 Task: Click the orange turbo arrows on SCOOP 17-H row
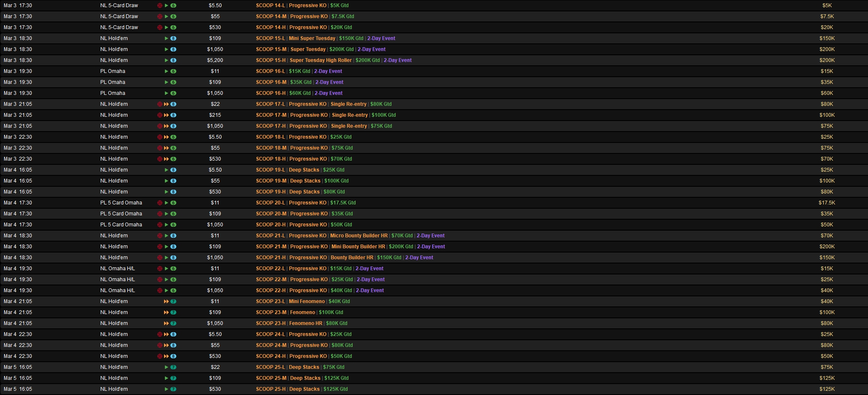click(x=167, y=126)
